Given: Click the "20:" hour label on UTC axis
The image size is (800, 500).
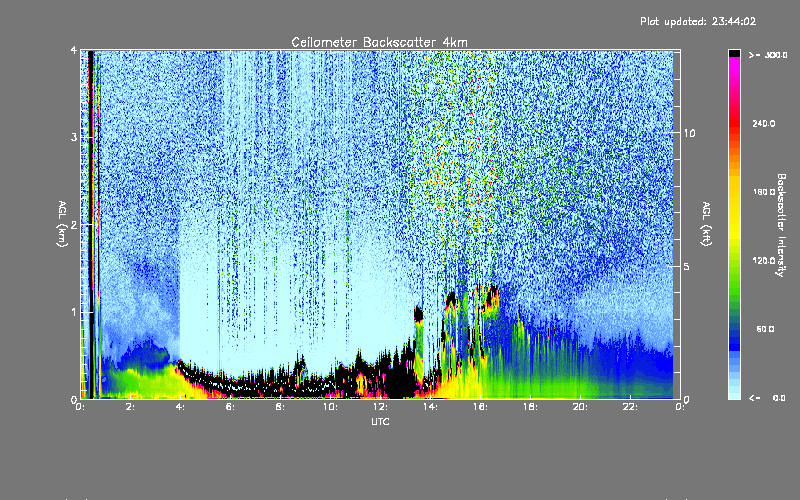Looking at the screenshot, I should pos(580,407).
